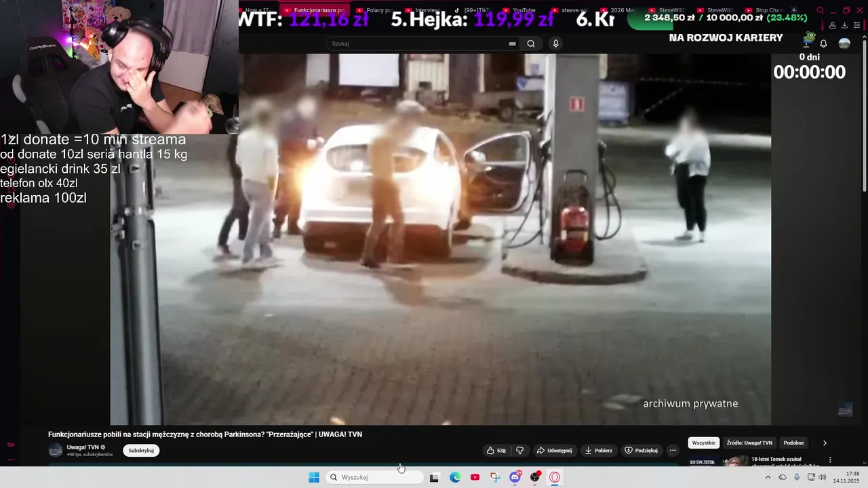This screenshot has height=488, width=868.
Task: Open browser tab search magnifier icon
Action: (x=820, y=10)
